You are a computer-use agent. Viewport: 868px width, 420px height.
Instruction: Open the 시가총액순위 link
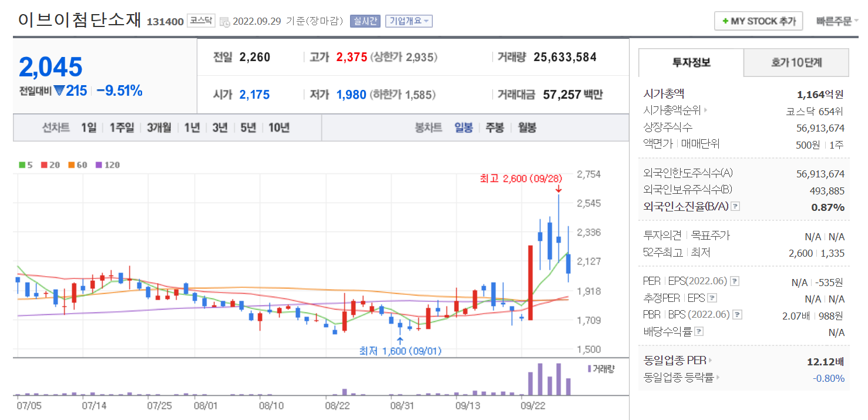tap(675, 110)
